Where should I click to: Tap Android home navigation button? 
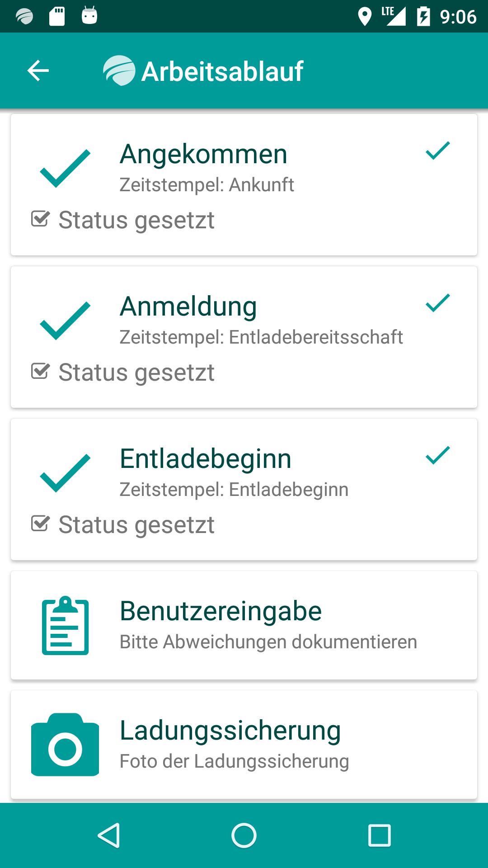click(x=244, y=835)
